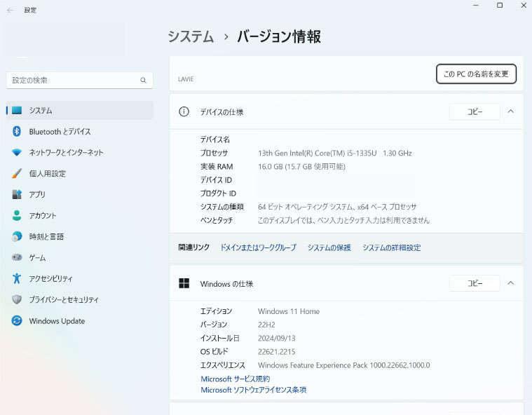
Task: Open Bluetooth とデバイス via its icon
Action: [17, 132]
